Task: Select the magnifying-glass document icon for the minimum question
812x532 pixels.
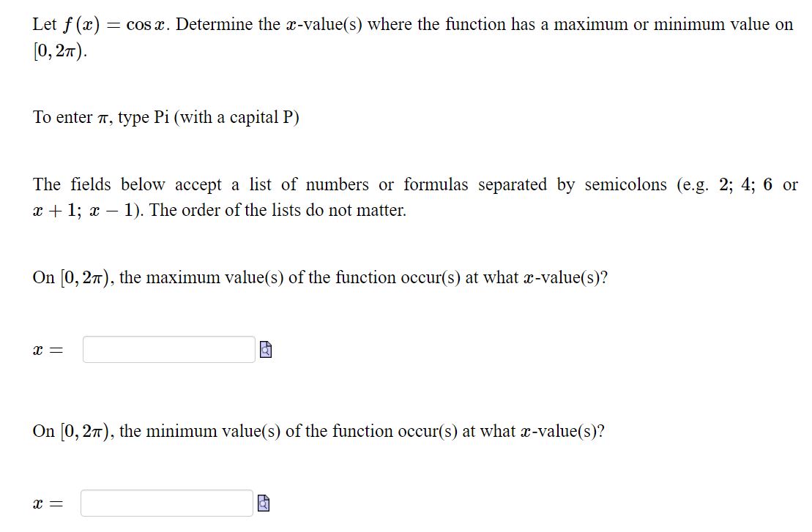Action: 263,503
